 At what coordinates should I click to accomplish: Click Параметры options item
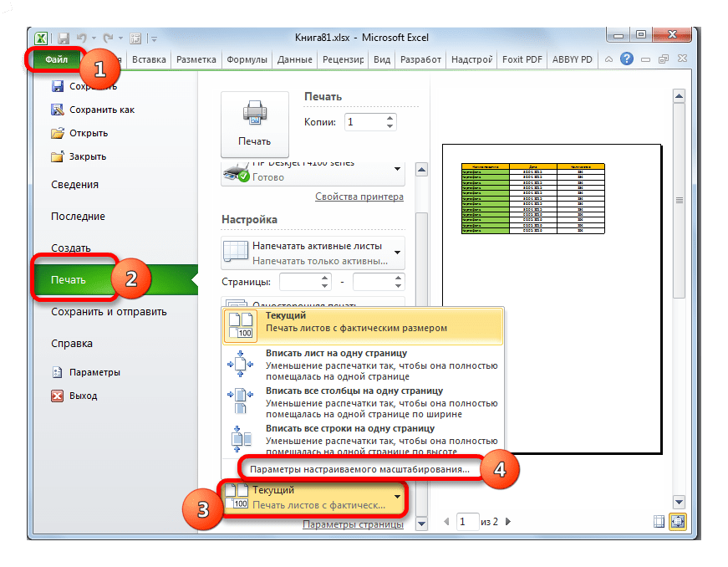point(85,372)
